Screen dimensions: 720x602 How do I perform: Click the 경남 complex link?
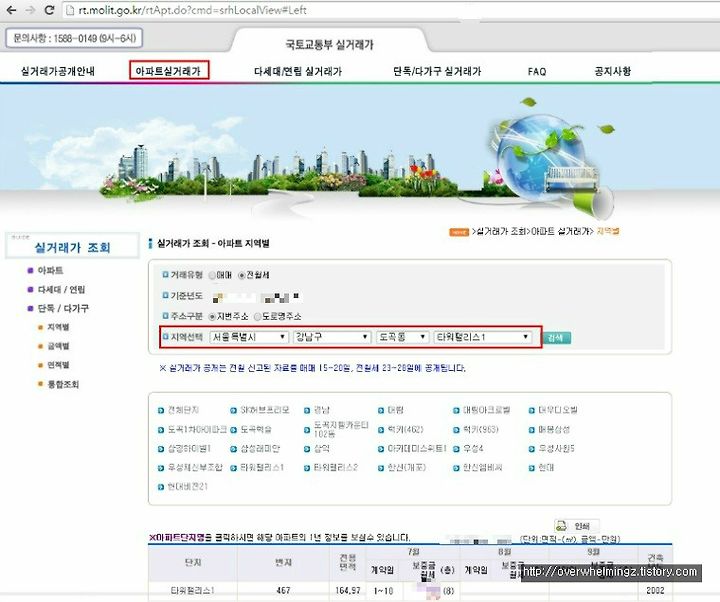321,410
